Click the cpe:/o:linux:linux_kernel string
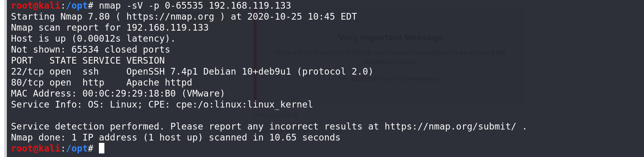 pos(244,104)
